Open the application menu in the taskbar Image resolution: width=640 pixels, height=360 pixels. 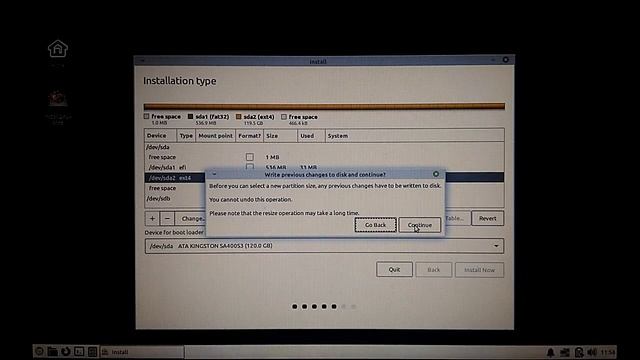39,351
